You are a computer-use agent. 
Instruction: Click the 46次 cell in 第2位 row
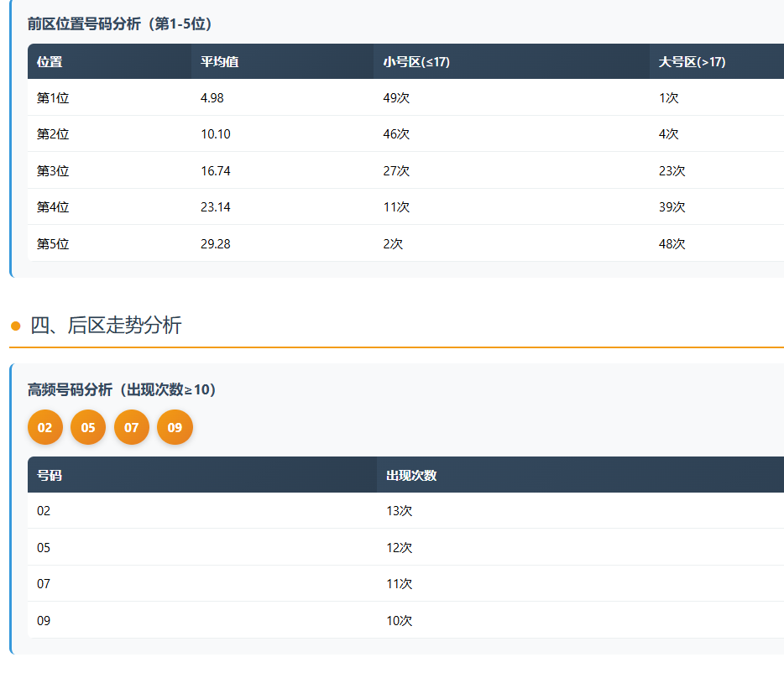coord(396,134)
